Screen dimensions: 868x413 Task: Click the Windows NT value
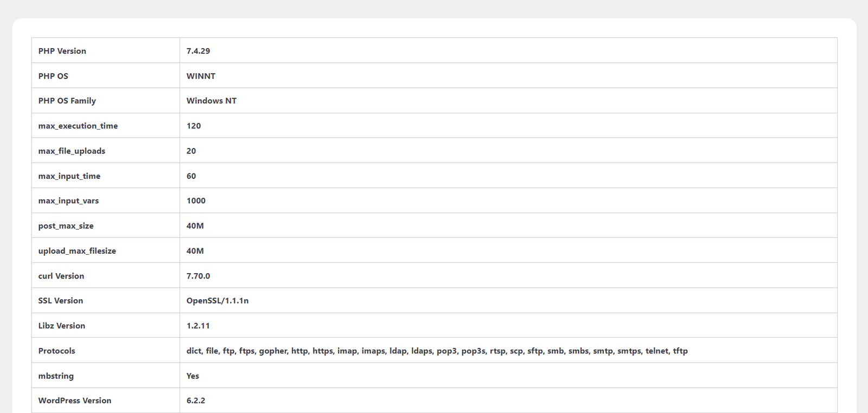tap(212, 101)
